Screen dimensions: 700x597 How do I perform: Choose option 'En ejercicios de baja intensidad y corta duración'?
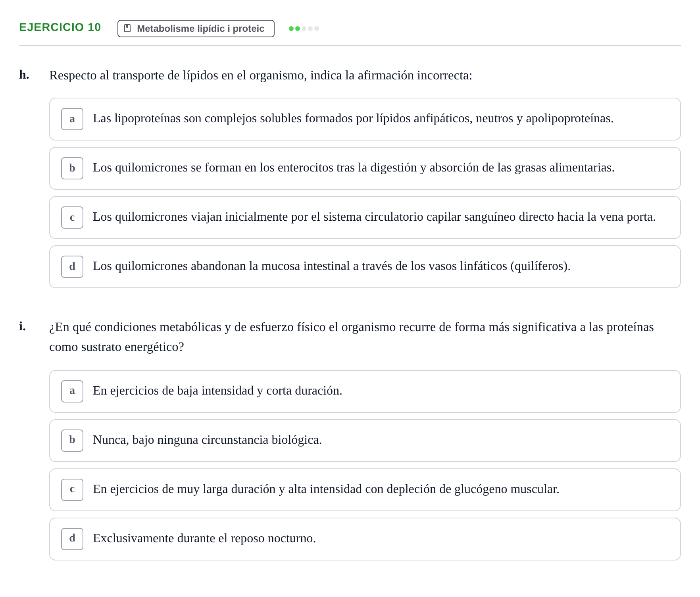point(365,391)
